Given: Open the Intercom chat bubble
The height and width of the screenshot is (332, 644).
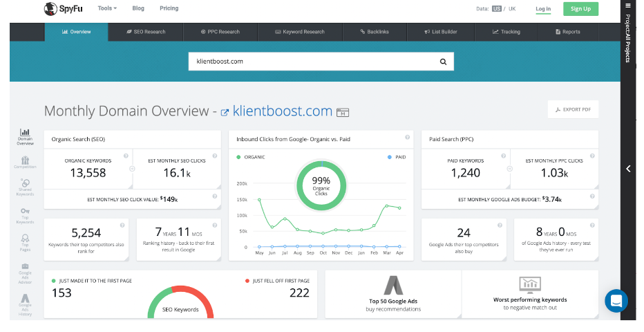Looking at the screenshot, I should [x=616, y=301].
